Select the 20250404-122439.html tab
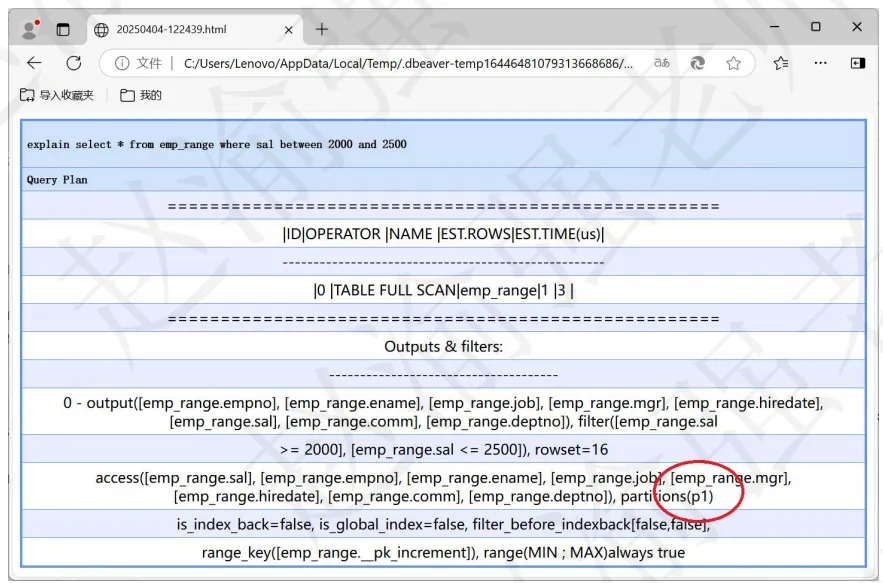The height and width of the screenshot is (583, 883). pos(195,29)
